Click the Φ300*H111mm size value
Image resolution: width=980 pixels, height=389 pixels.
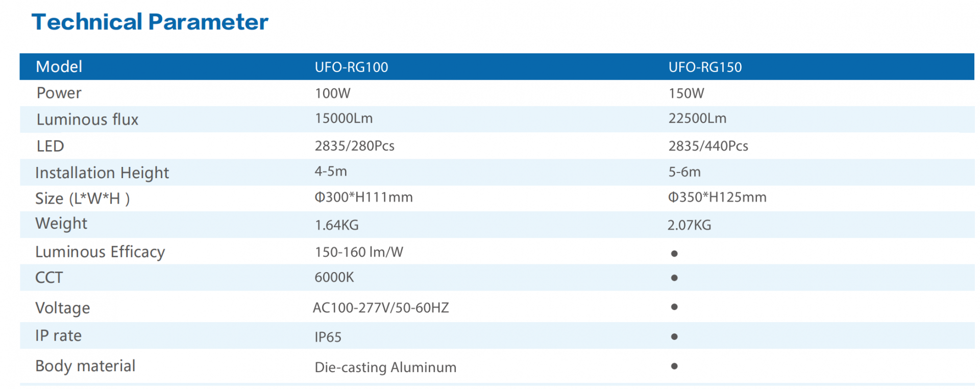(x=363, y=197)
